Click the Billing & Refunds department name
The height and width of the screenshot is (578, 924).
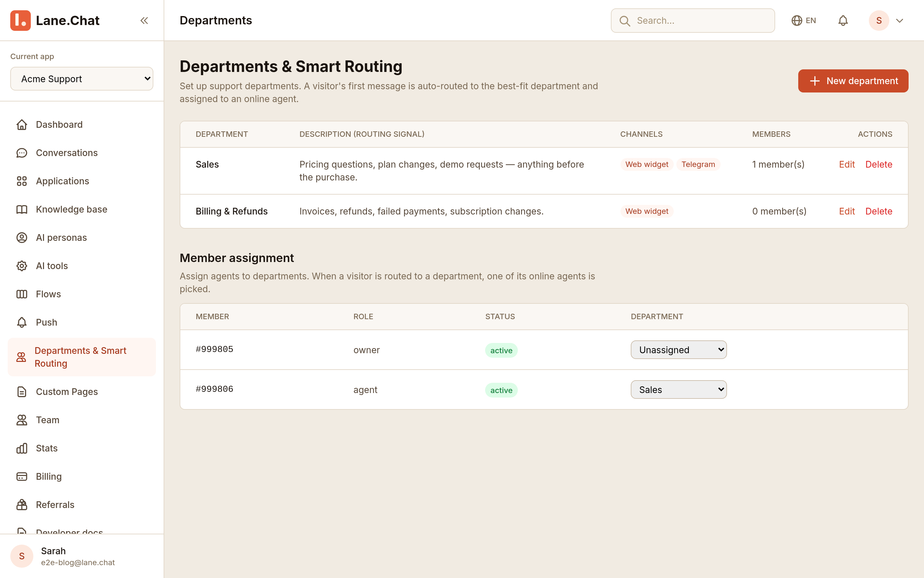point(231,211)
